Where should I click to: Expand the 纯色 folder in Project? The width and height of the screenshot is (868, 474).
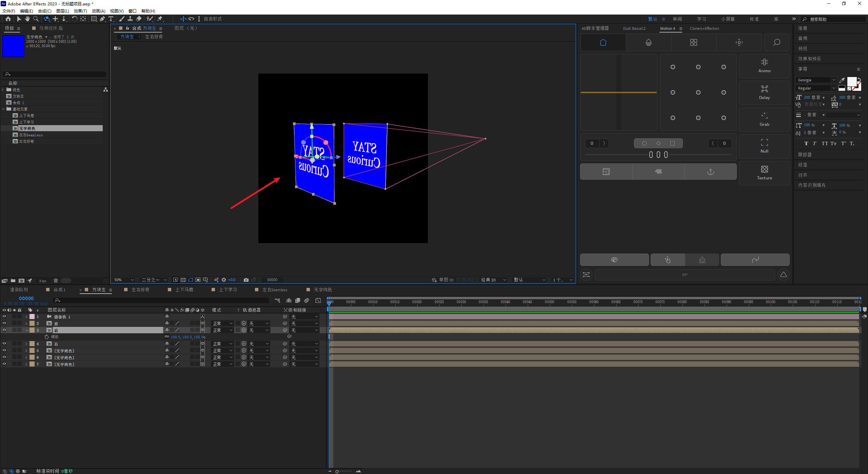(3, 90)
